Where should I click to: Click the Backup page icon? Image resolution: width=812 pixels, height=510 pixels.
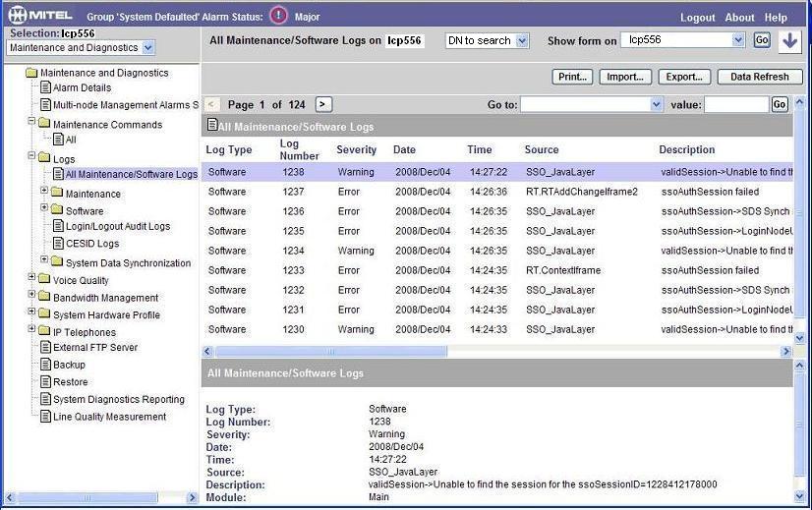(45, 364)
